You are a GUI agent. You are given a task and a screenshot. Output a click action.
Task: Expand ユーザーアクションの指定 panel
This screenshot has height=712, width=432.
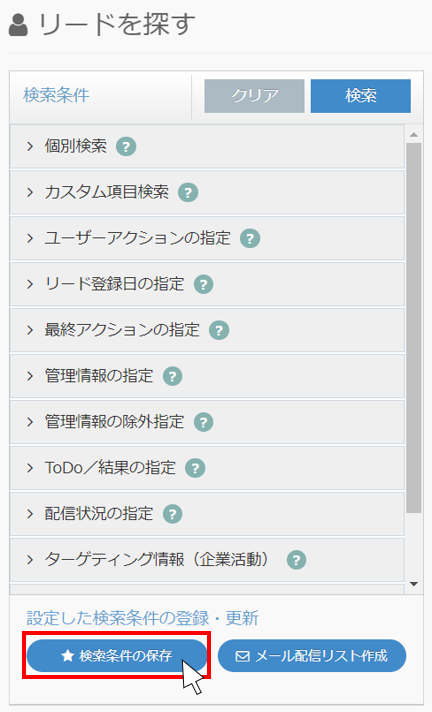click(x=207, y=238)
